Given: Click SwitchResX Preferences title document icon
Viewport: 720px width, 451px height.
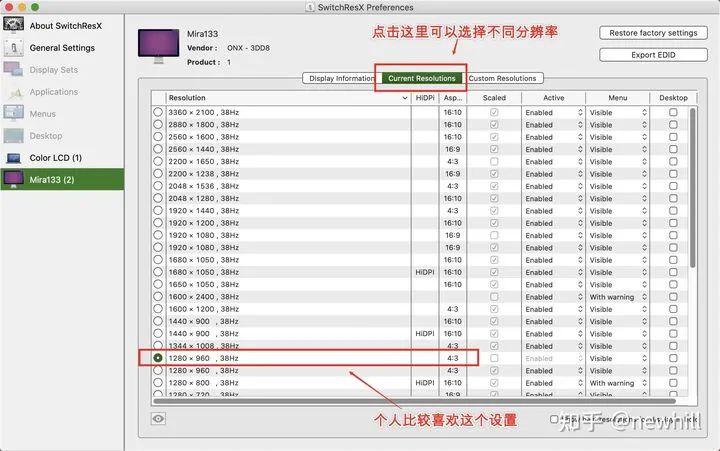Looking at the screenshot, I should point(310,7).
